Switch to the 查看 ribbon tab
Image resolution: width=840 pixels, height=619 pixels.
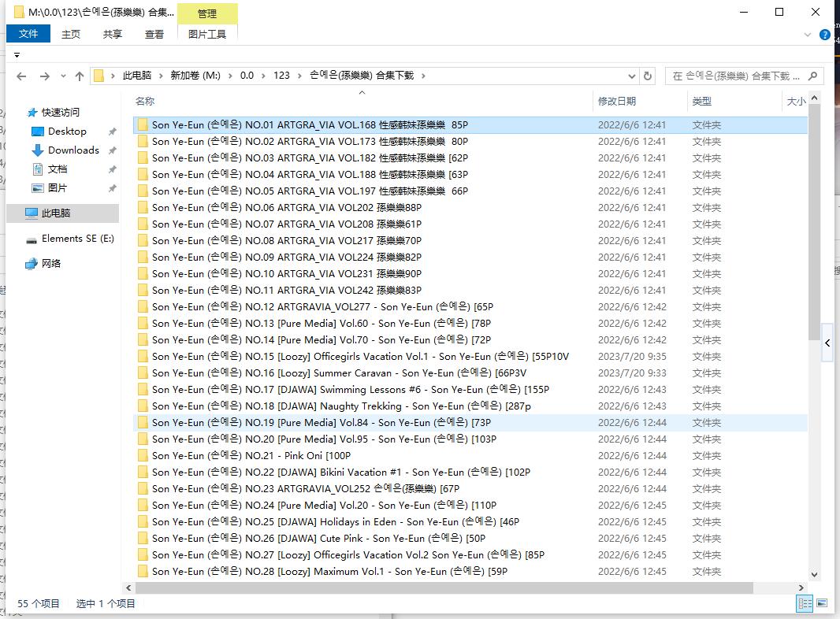pyautogui.click(x=154, y=35)
